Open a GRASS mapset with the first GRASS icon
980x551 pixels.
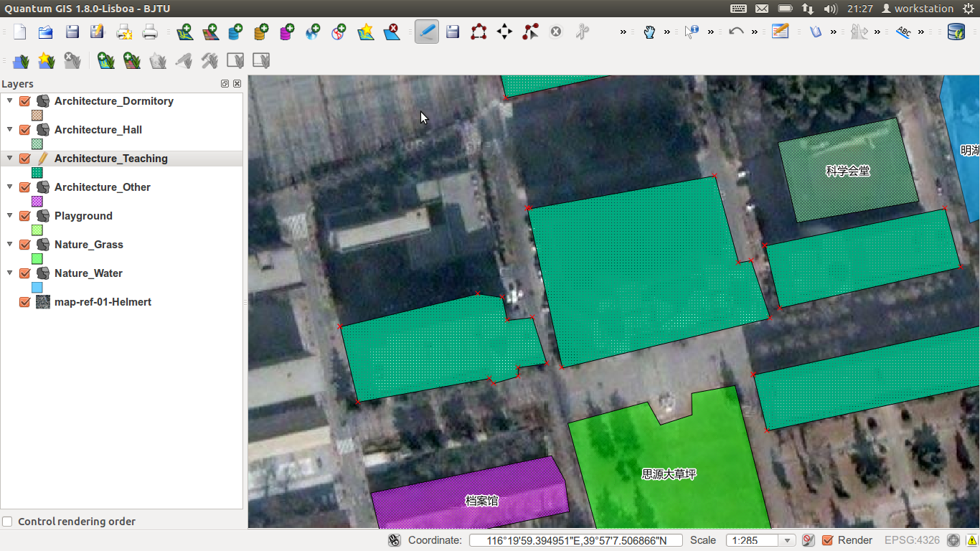(x=20, y=61)
